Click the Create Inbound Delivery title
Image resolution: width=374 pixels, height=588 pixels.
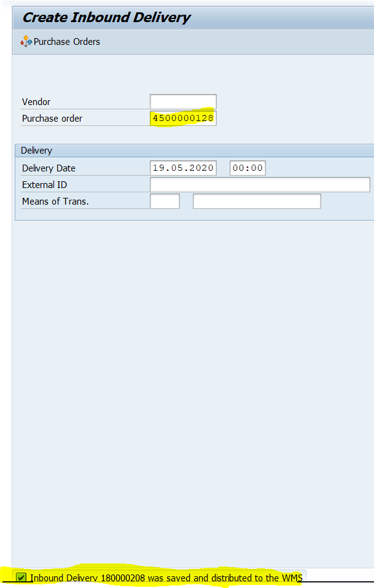pyautogui.click(x=106, y=18)
